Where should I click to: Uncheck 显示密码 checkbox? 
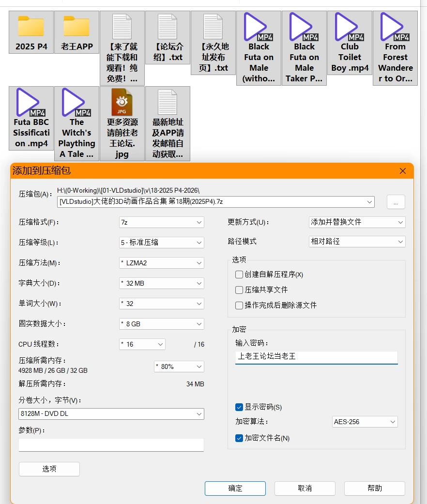point(239,407)
